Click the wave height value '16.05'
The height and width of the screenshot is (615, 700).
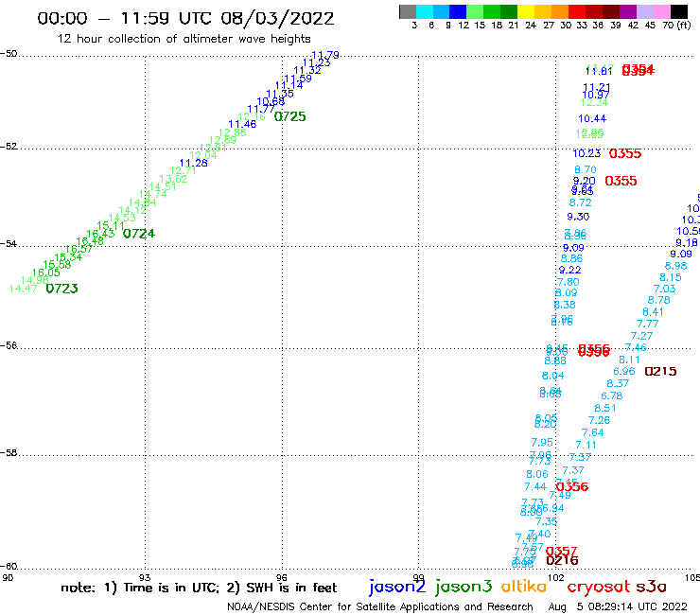point(46,272)
